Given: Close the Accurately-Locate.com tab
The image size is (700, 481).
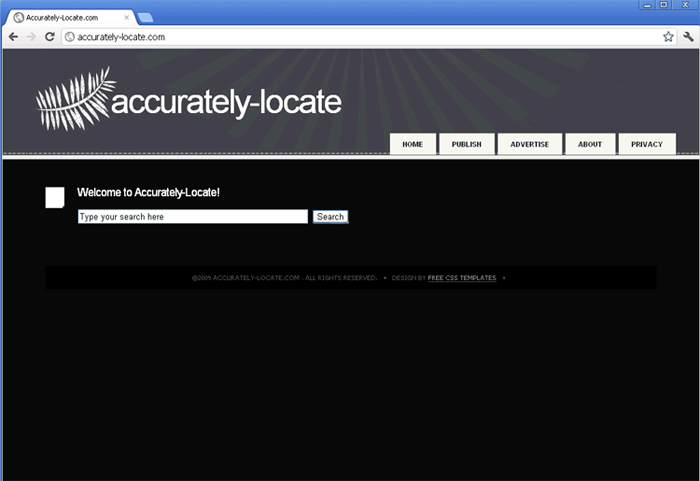Looking at the screenshot, I should tap(126, 18).
